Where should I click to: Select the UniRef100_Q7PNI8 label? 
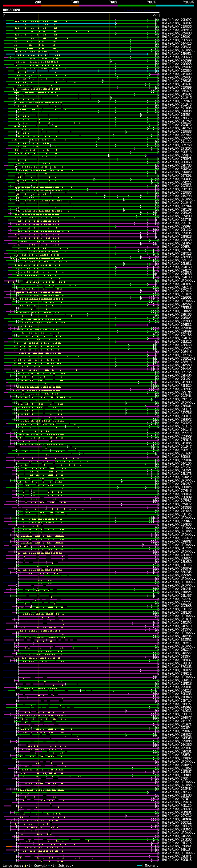[177, 440]
